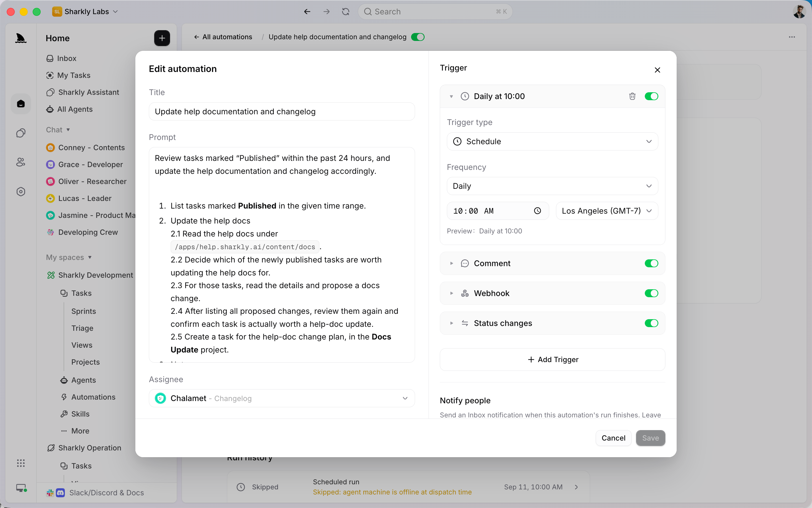Click the automation Title input field

click(x=282, y=111)
